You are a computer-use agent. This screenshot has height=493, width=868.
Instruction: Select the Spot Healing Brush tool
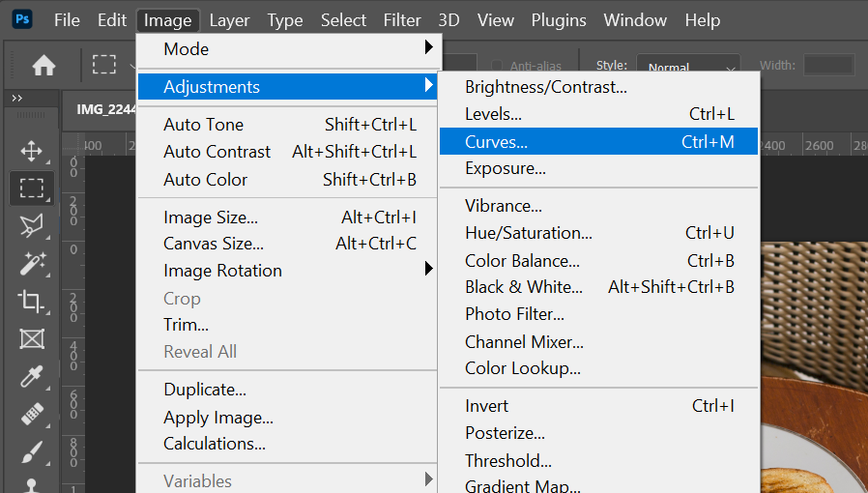(x=32, y=414)
